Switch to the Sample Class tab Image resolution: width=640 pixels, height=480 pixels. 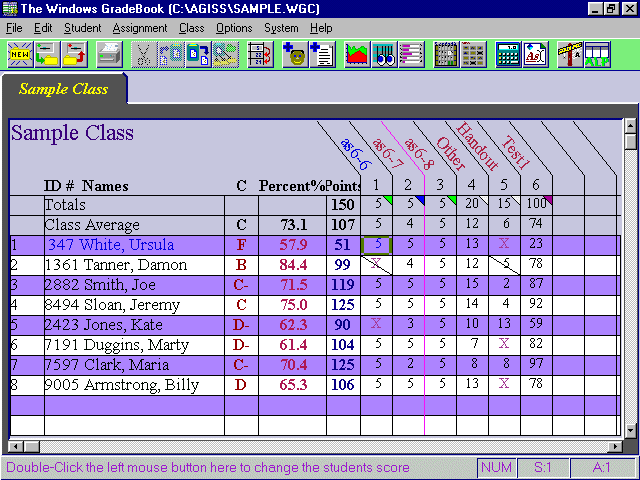pos(63,89)
